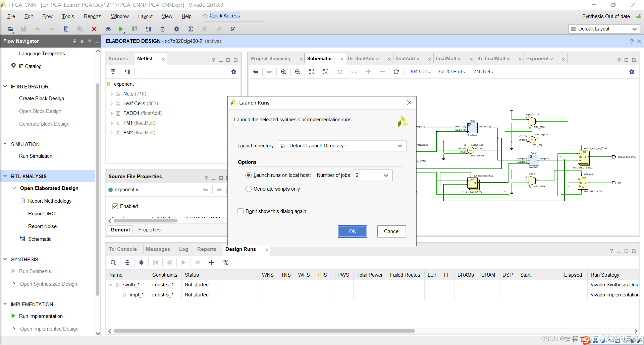The image size is (644, 345).
Task: Switch to the Sources tab
Action: (x=118, y=59)
